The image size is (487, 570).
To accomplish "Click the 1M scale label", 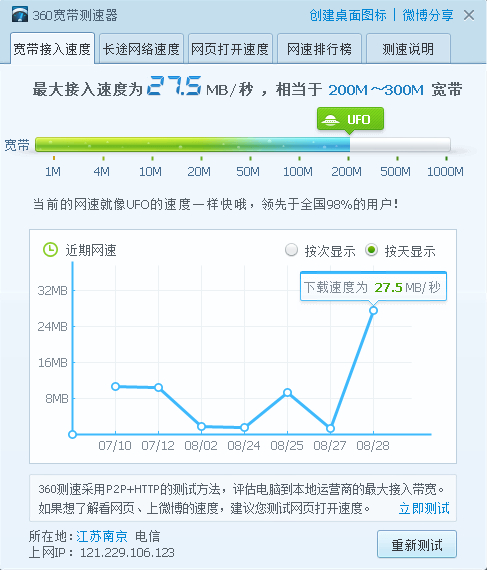I will 53,171.
